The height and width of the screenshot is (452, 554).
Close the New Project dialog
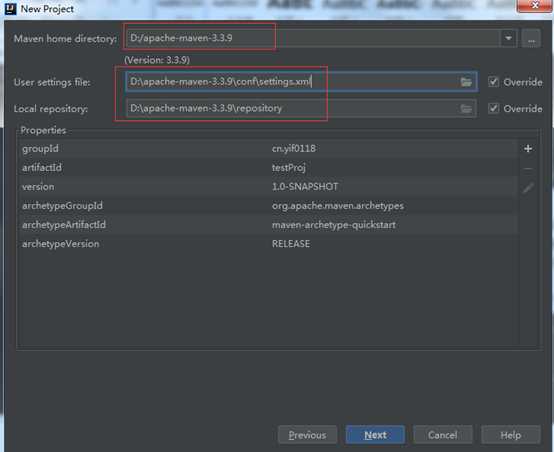pyautogui.click(x=535, y=6)
